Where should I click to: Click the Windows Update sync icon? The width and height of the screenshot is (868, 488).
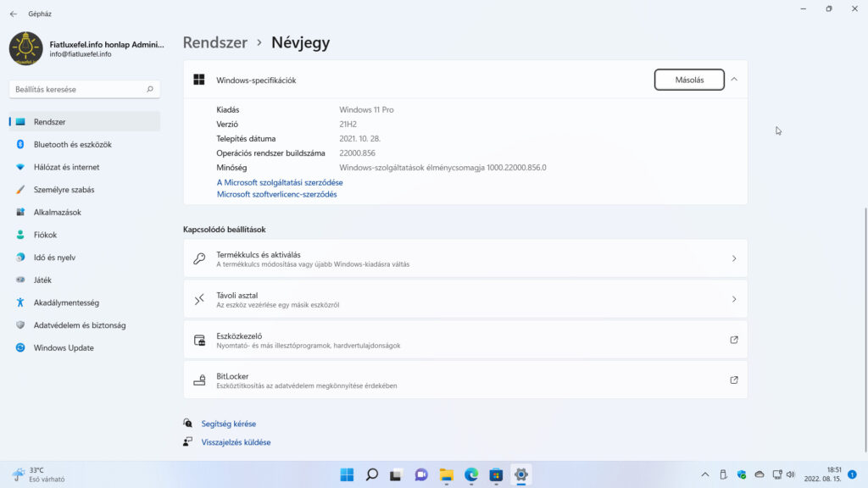pyautogui.click(x=20, y=348)
